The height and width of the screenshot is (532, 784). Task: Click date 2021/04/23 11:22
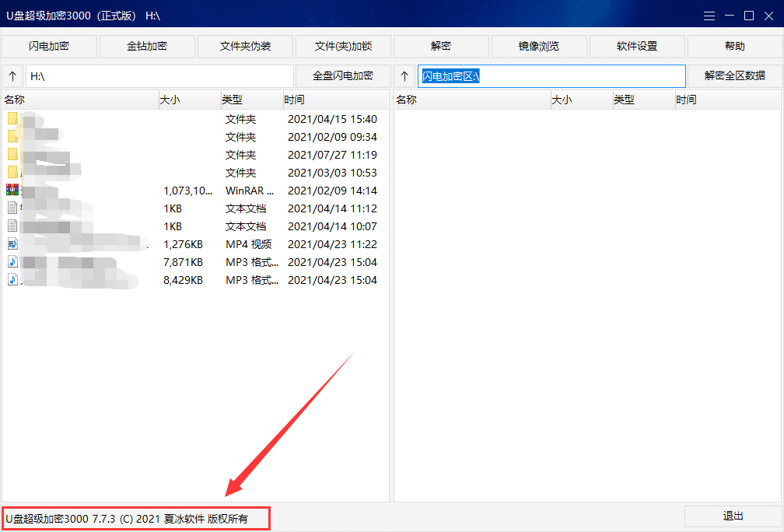point(332,244)
